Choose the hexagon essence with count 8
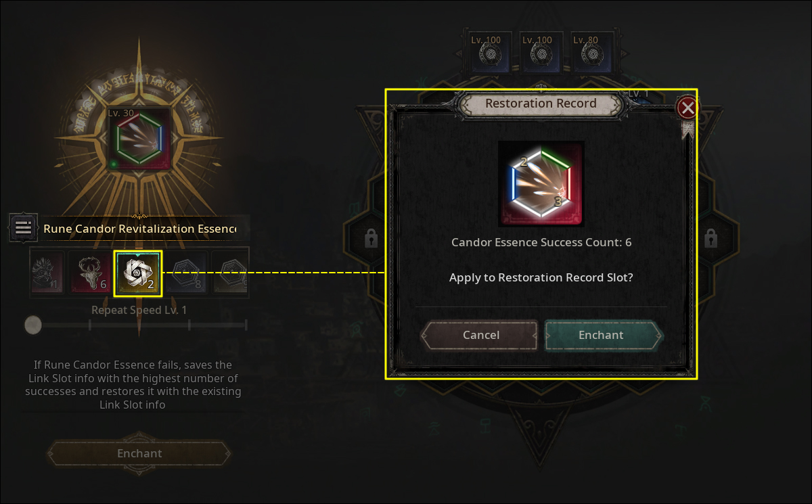Screen dimensions: 812x504 184,273
